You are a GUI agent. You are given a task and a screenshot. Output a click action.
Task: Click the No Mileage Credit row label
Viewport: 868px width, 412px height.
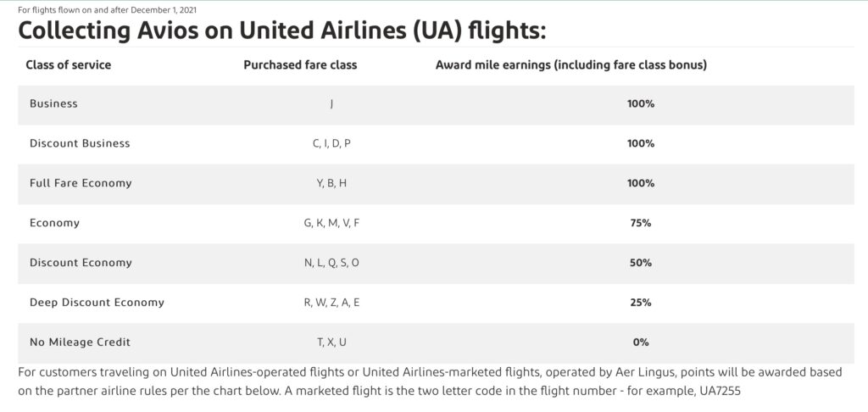tap(80, 342)
